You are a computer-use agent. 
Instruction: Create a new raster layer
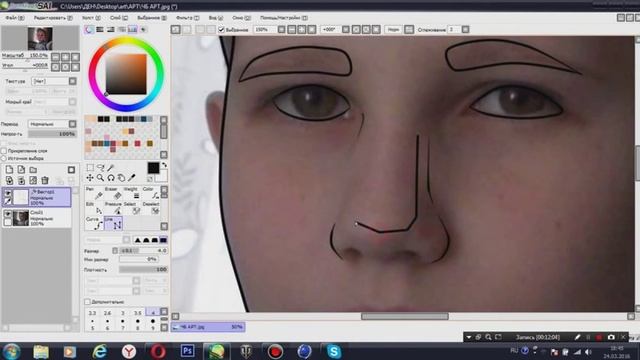click(x=9, y=169)
